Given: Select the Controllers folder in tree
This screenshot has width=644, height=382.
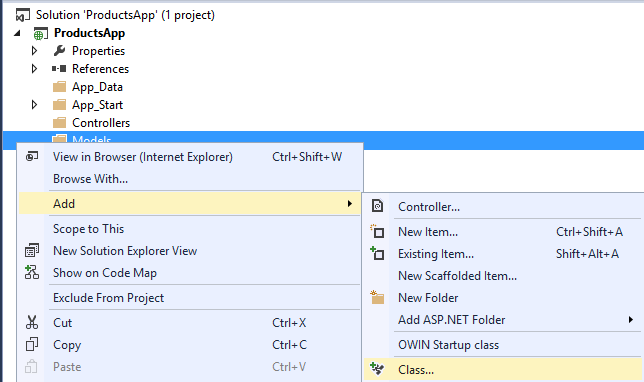Looking at the screenshot, I should click(x=101, y=123).
